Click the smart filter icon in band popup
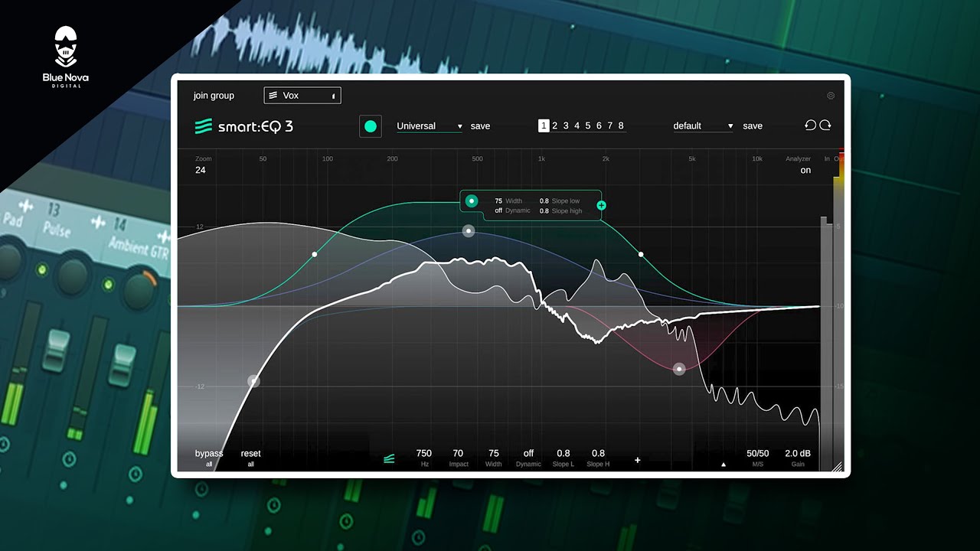 [x=472, y=201]
